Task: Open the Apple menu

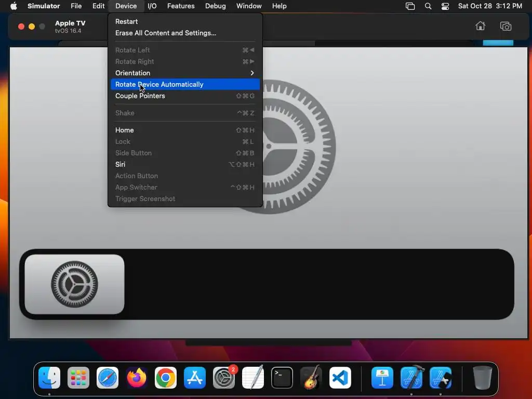Action: [x=14, y=6]
